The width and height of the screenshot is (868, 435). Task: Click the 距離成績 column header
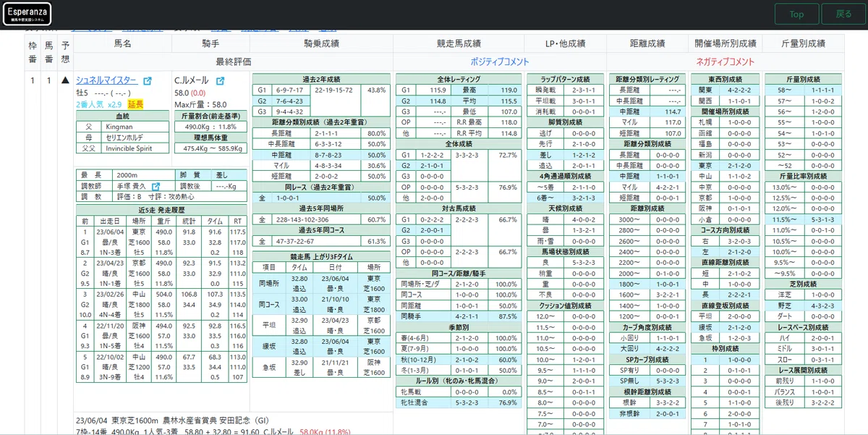647,43
